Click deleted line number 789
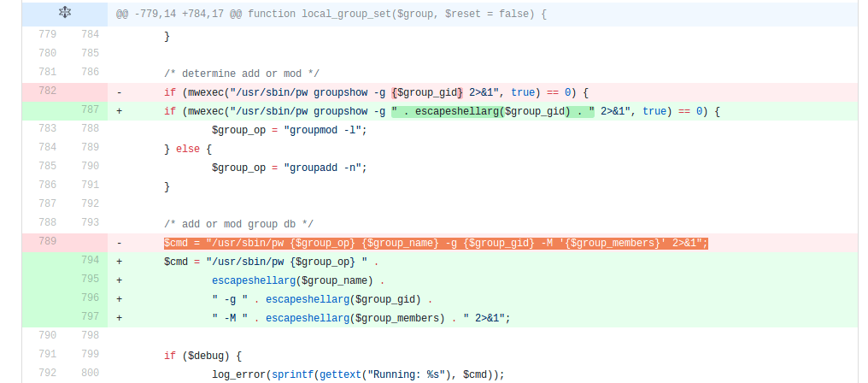 click(48, 242)
